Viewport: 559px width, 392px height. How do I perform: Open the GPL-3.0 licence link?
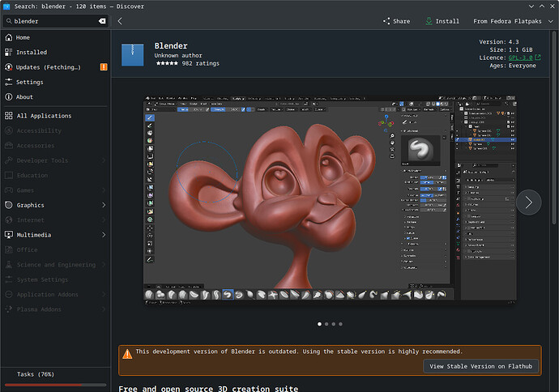522,58
